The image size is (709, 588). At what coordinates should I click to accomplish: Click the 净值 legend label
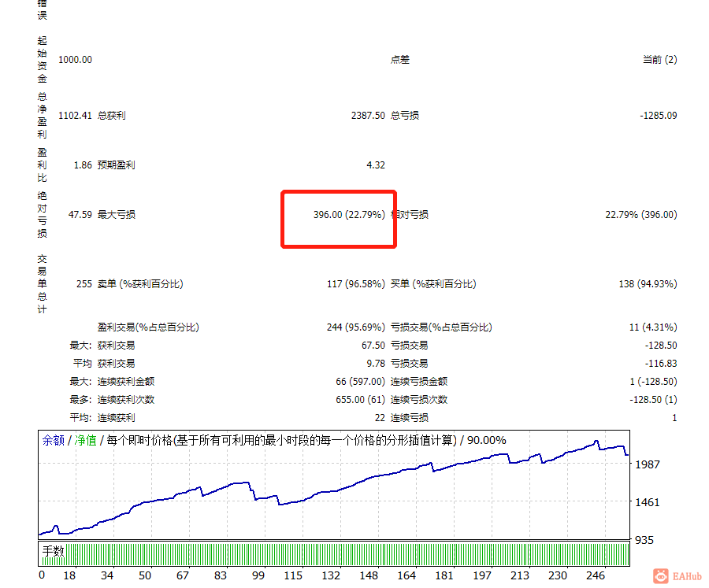[x=85, y=440]
